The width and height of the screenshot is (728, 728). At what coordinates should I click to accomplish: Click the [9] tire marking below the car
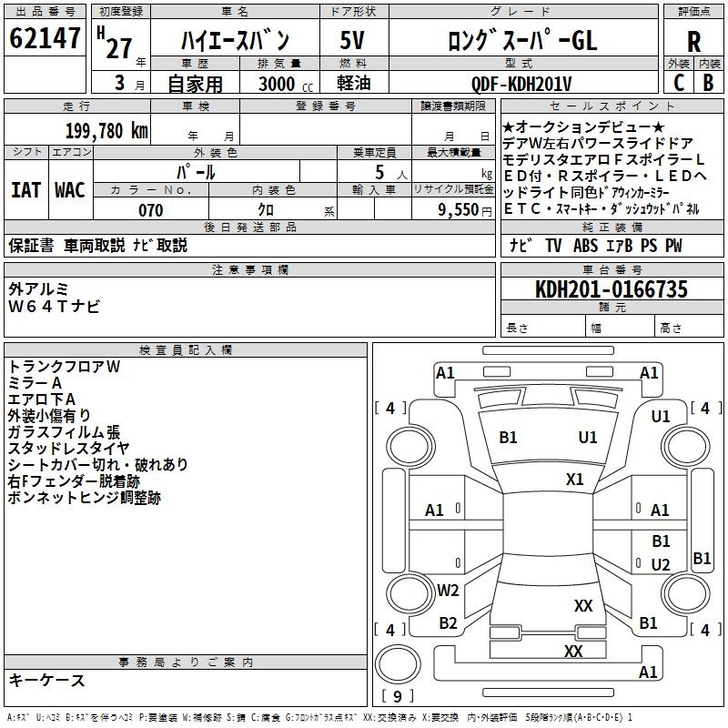[398, 697]
